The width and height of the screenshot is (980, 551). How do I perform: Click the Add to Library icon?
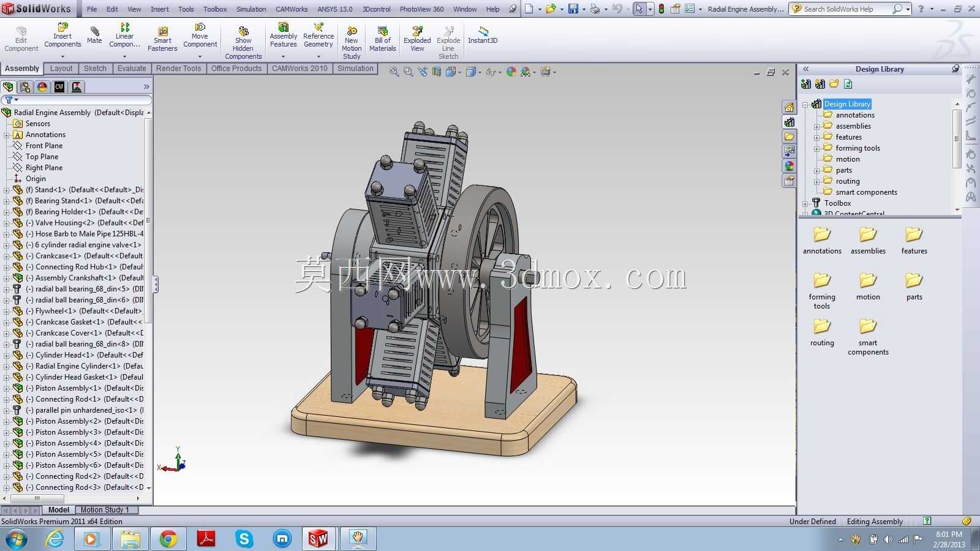(x=806, y=84)
